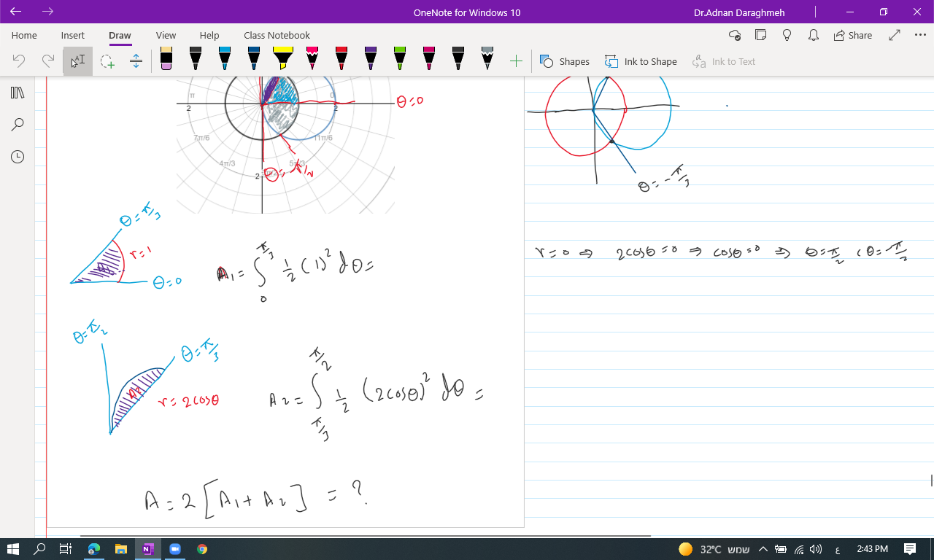934x560 pixels.
Task: Select the light blue pen
Action: 225,59
